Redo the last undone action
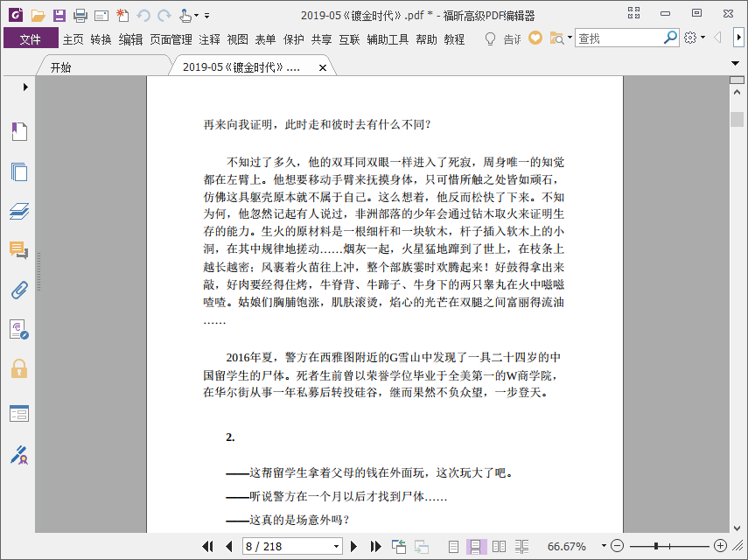The width and height of the screenshot is (748, 560). tap(164, 16)
